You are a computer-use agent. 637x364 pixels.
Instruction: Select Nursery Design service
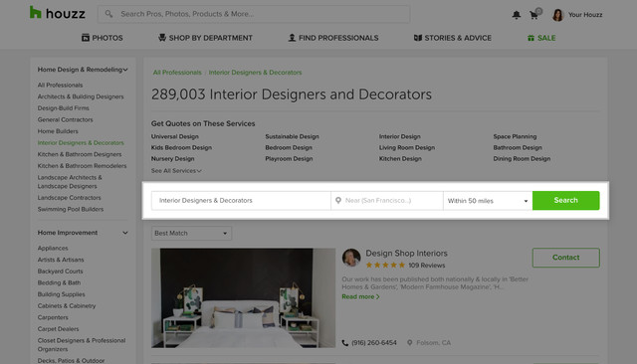pyautogui.click(x=172, y=159)
